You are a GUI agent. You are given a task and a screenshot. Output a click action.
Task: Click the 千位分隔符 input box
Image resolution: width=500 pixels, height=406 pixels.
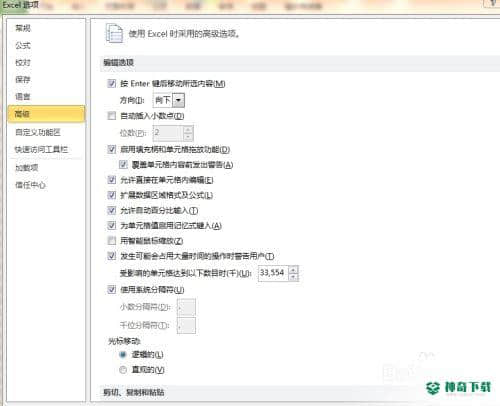tap(186, 325)
